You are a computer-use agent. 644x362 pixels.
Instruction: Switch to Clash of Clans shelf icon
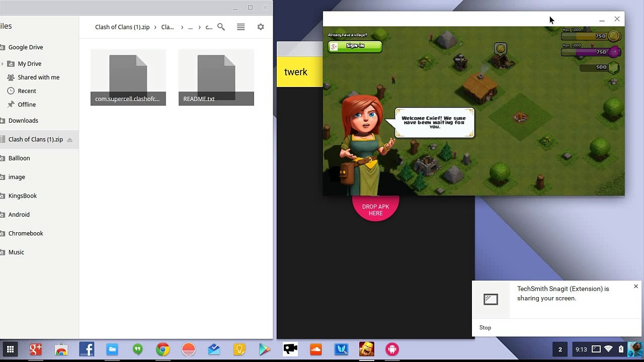pos(367,349)
